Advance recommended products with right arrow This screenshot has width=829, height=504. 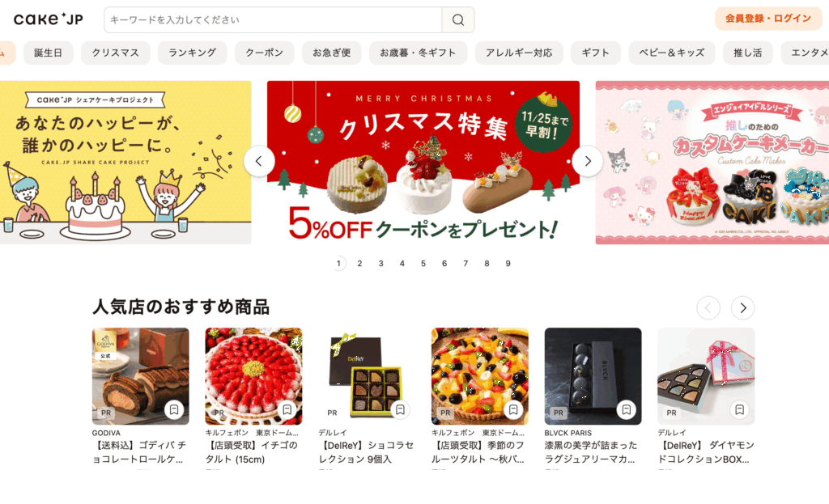click(x=743, y=308)
